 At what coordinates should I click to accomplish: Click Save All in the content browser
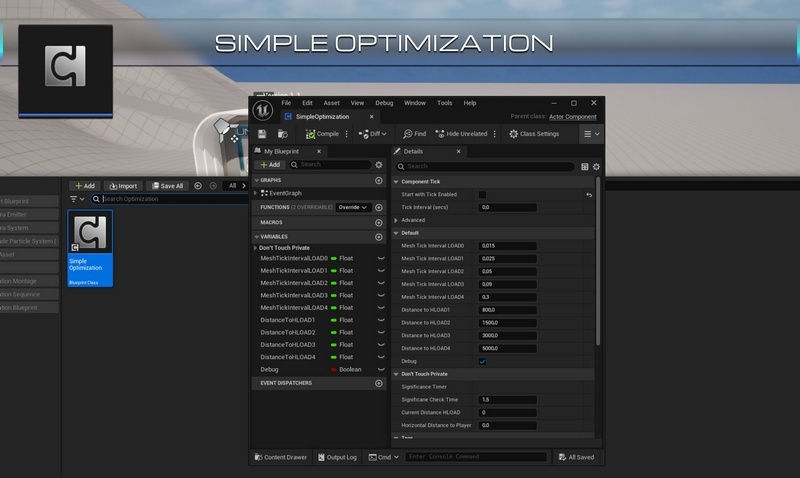(x=166, y=186)
